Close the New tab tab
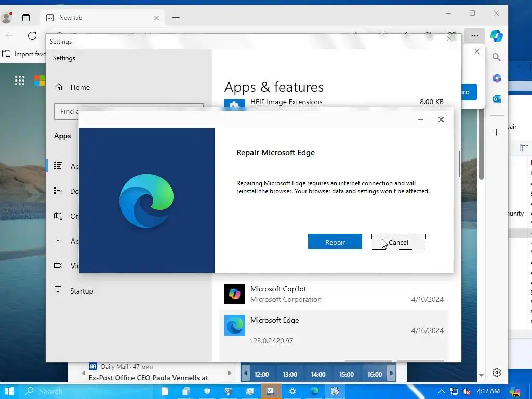 pos(156,18)
